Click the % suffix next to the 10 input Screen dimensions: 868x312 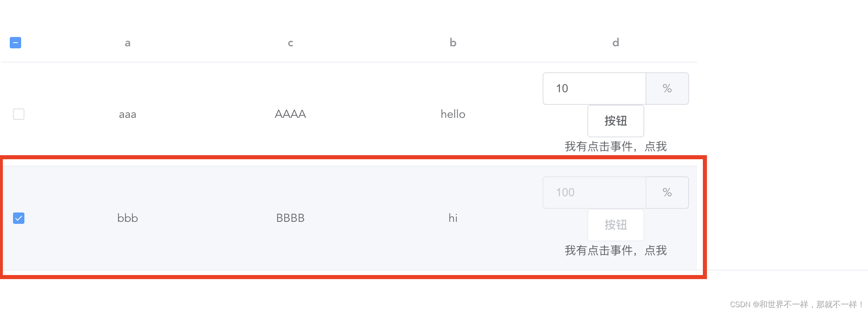tap(667, 88)
